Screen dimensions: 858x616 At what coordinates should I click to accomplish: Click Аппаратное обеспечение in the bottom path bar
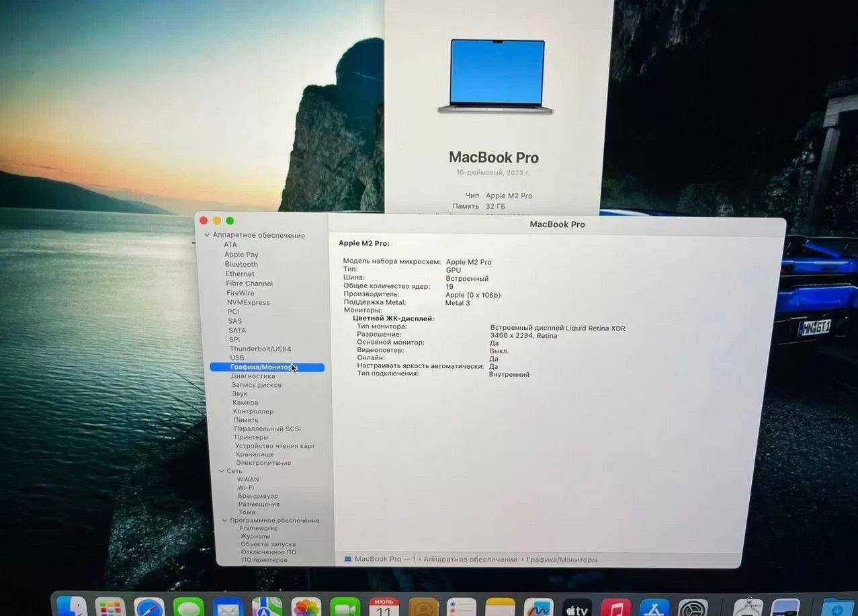pos(470,559)
